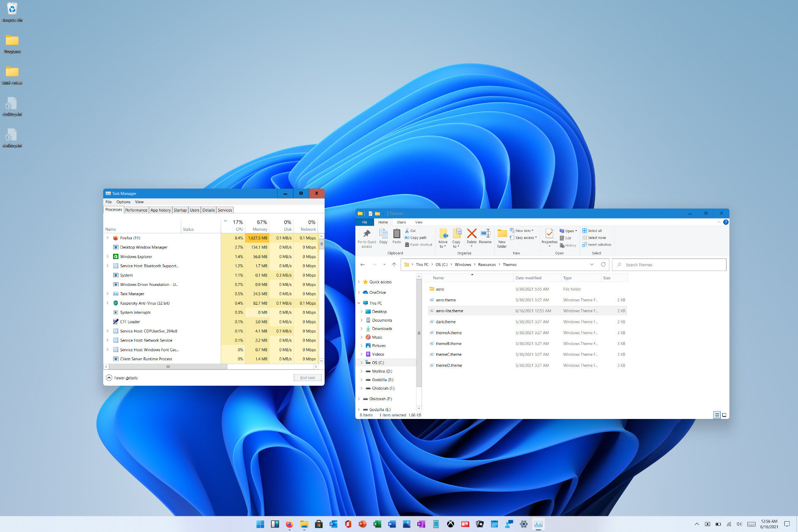Image resolution: width=798 pixels, height=532 pixels.
Task: Click the Kaspersky Anti-Virus icon in Task Manager
Action: 116,303
